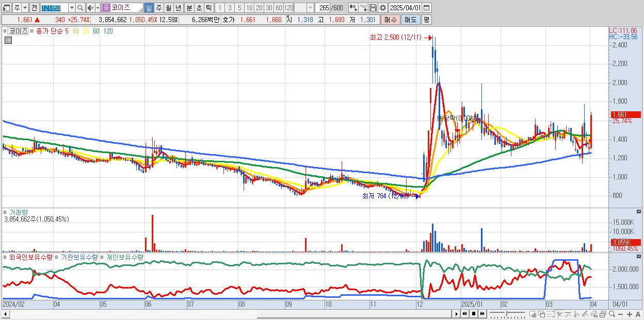This screenshot has height=320, width=644.
Task: Click the stop button in chart playback
Action: pyautogui.click(x=474, y=314)
